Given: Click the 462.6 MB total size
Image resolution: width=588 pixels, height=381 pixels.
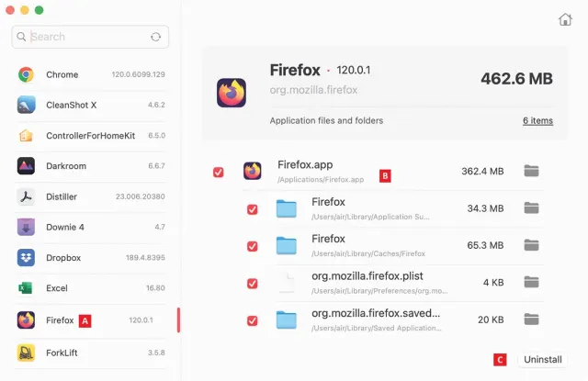Looking at the screenshot, I should [516, 79].
